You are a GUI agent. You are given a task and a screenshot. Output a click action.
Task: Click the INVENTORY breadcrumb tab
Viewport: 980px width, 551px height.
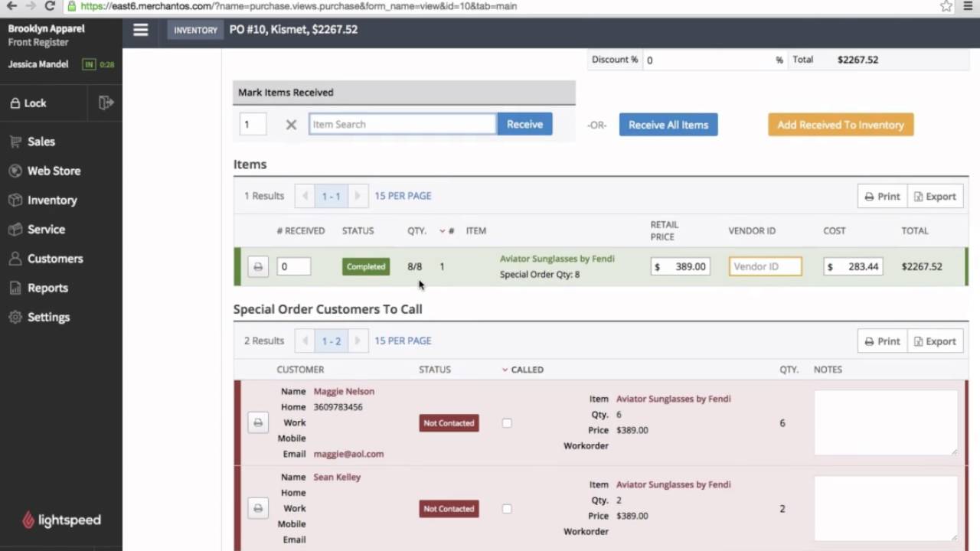coord(195,30)
